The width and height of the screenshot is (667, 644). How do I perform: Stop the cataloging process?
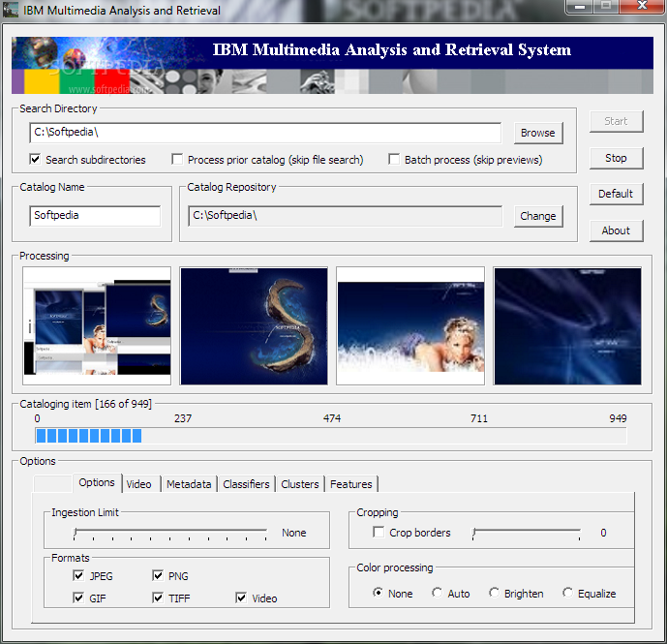616,158
